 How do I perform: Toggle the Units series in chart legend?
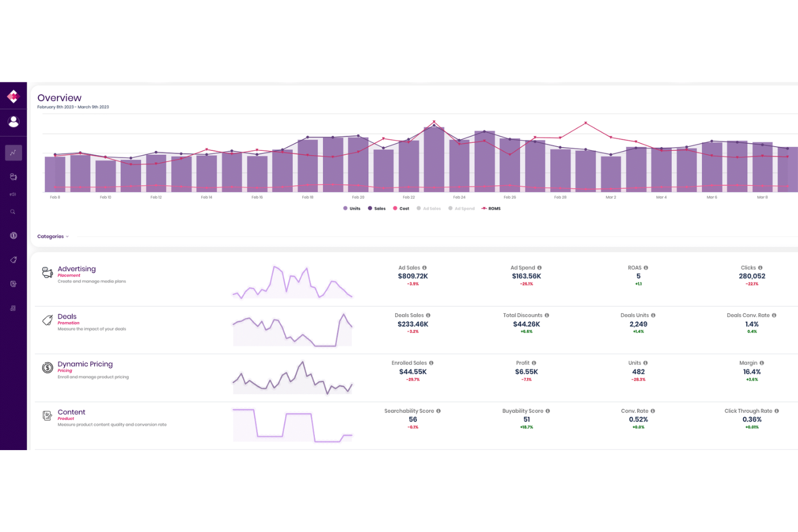coord(352,208)
